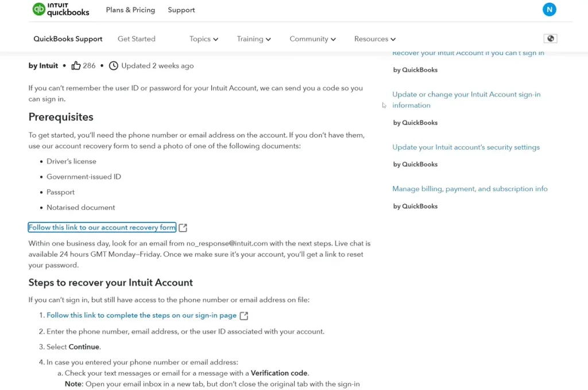
Task: Click external link icon after sign-in page link
Action: tap(243, 315)
